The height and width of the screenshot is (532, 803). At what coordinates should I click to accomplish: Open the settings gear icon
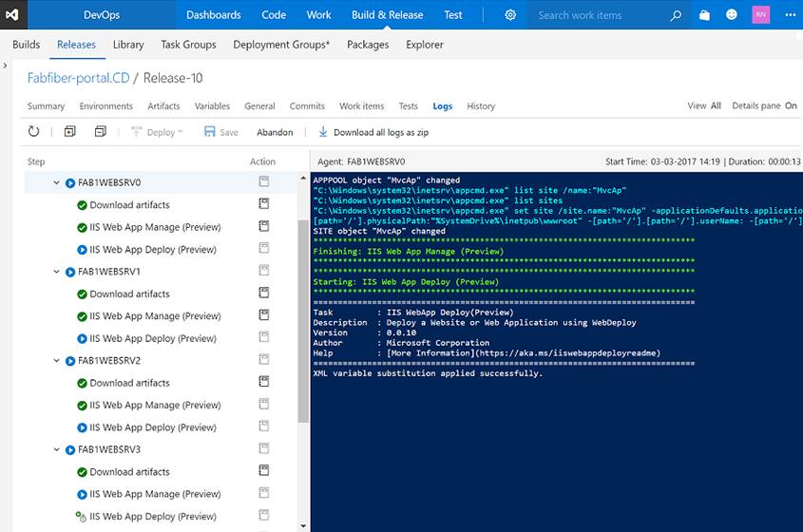tap(510, 15)
